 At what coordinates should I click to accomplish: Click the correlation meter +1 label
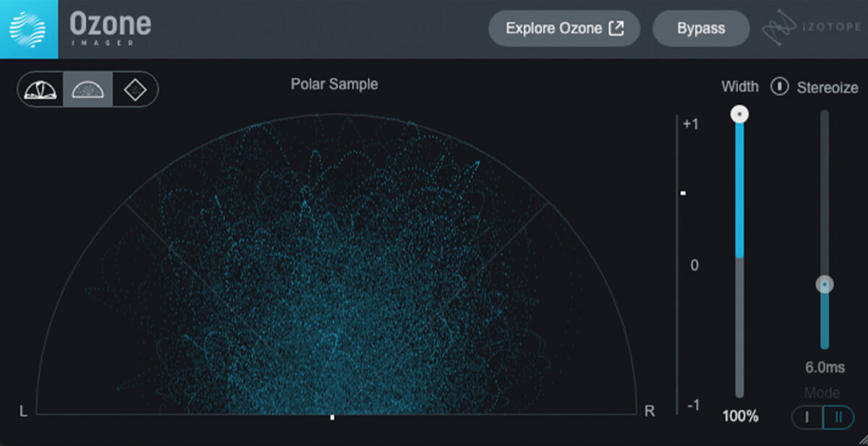coord(690,124)
